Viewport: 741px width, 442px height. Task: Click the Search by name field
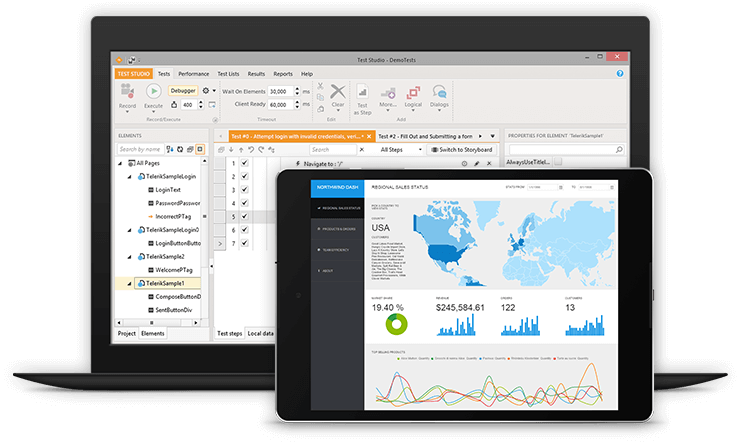(140, 149)
